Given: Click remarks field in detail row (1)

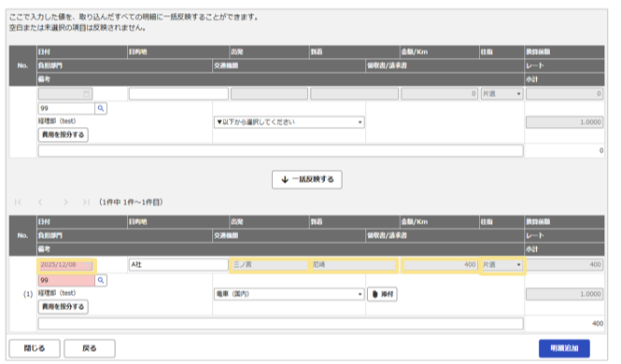Looking at the screenshot, I should coord(280,324).
